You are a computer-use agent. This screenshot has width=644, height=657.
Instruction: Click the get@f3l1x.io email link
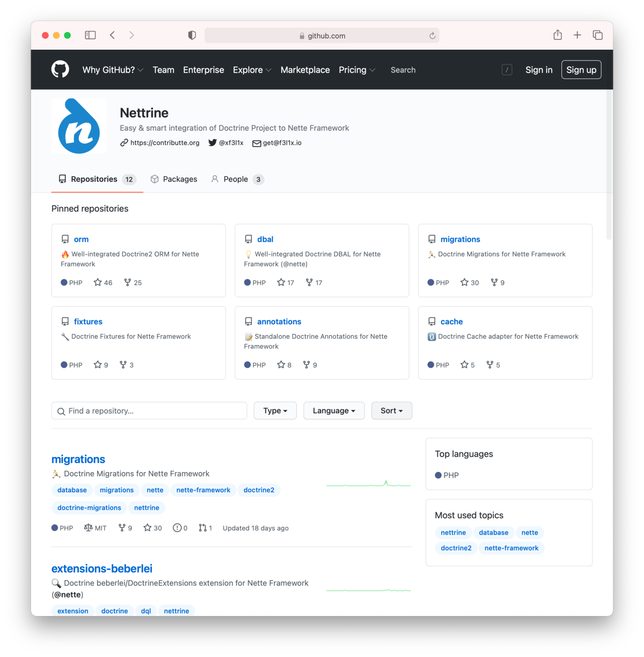tap(277, 143)
